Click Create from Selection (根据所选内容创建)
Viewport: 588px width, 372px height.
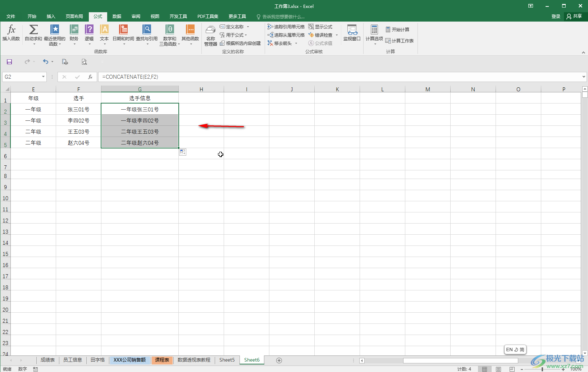240,43
